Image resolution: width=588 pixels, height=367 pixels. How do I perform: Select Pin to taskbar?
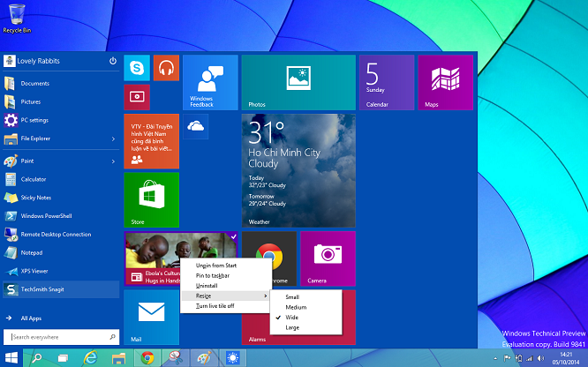point(225,275)
